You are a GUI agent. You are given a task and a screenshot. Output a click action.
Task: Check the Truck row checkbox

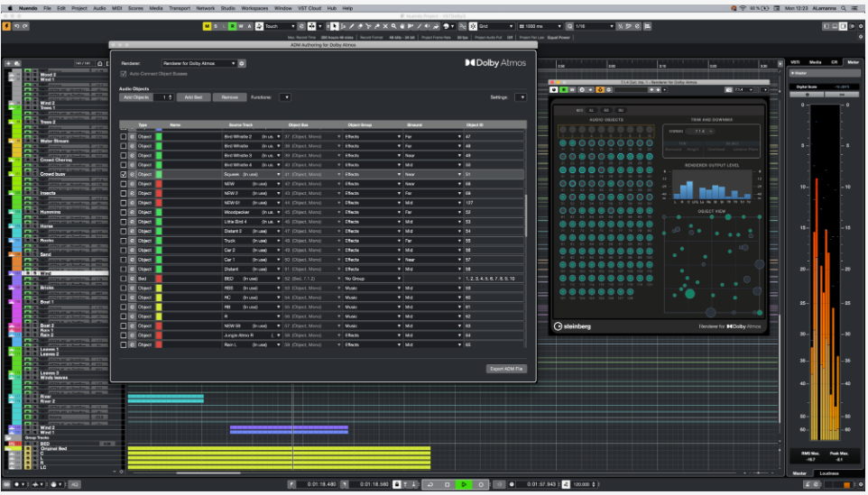[124, 241]
